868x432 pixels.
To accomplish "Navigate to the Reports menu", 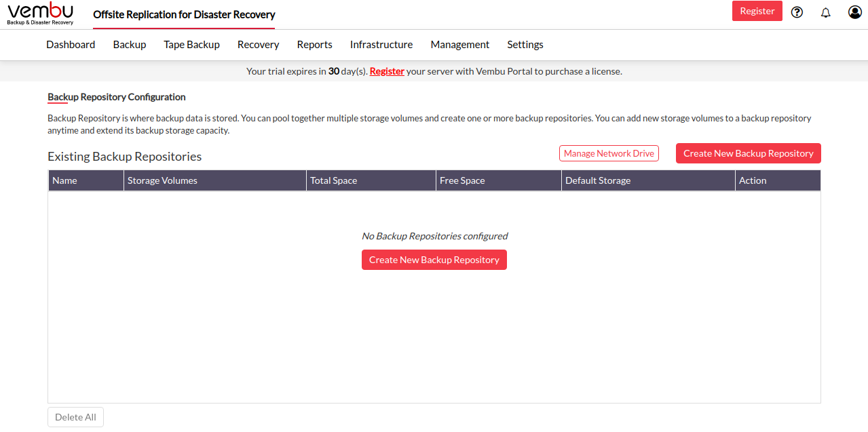I will point(314,45).
